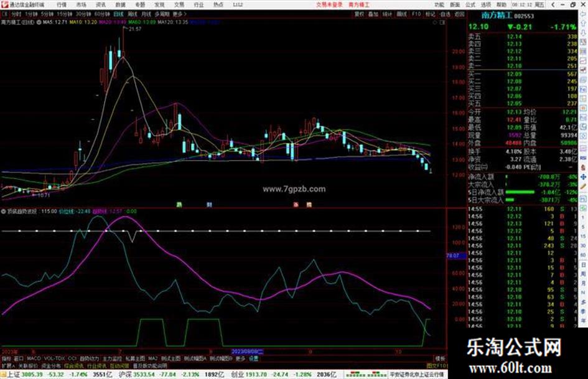The height and width of the screenshot is (379, 588).
Task: Click the 南方精工 stock name in quote panel
Action: point(497,16)
